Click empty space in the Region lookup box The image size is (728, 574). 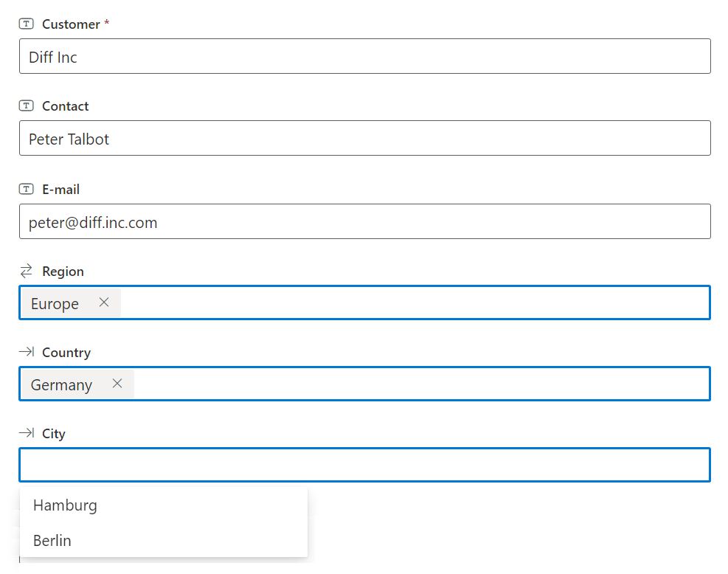pos(415,302)
